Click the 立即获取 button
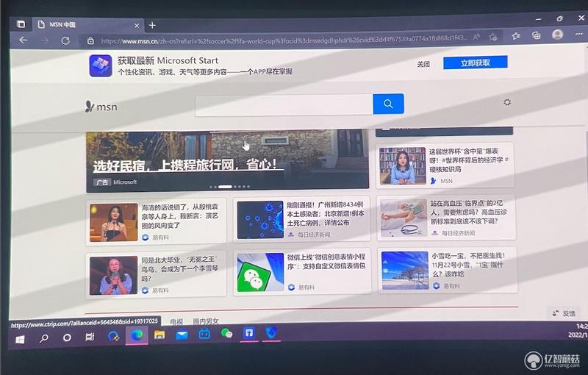Screen dimensions: 588x375 (475, 63)
